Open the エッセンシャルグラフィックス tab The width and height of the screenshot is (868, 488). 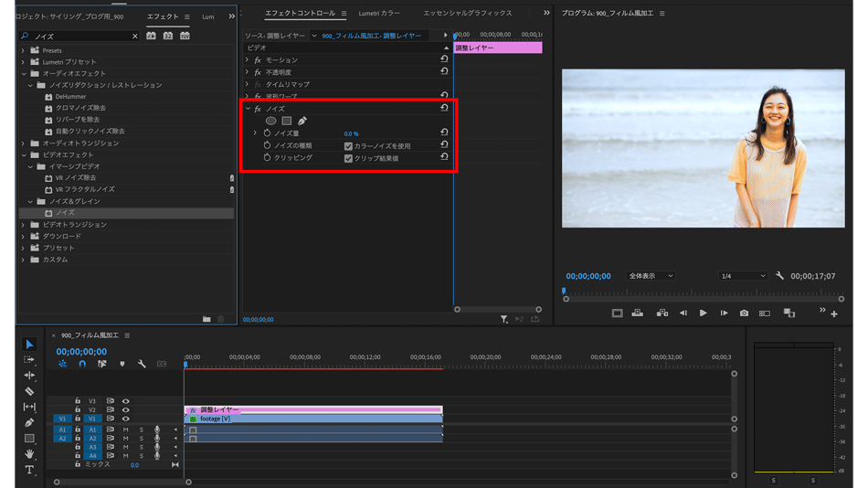[x=467, y=14]
